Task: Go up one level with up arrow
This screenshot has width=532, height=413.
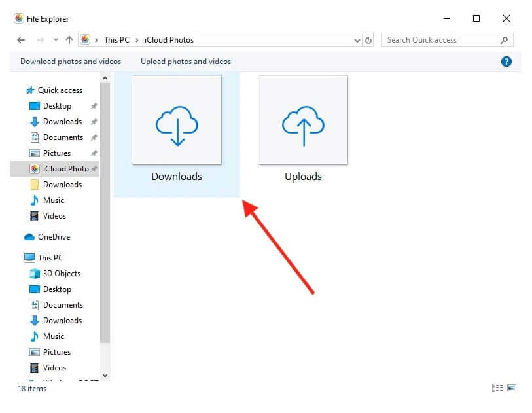Action: (x=69, y=40)
